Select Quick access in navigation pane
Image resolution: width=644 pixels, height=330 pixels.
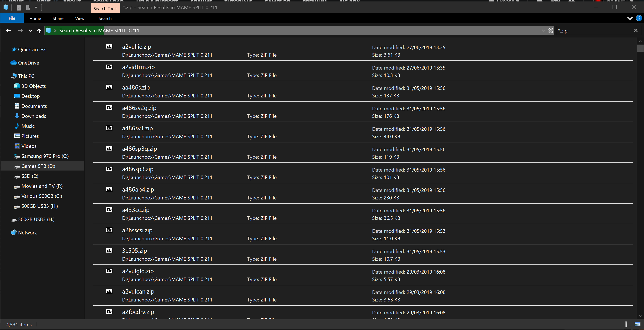32,50
